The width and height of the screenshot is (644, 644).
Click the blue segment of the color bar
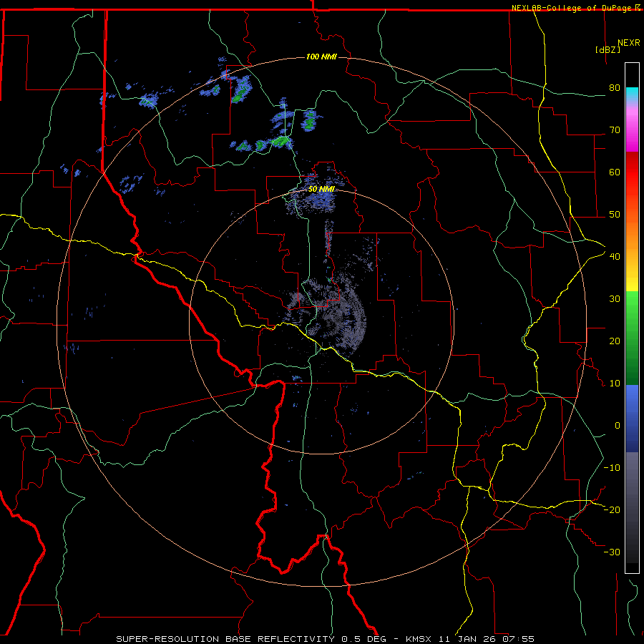(x=632, y=418)
